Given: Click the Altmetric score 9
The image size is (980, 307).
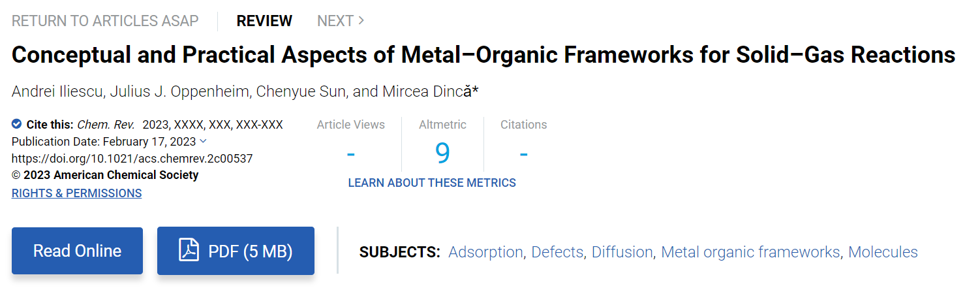Looking at the screenshot, I should pos(442,153).
